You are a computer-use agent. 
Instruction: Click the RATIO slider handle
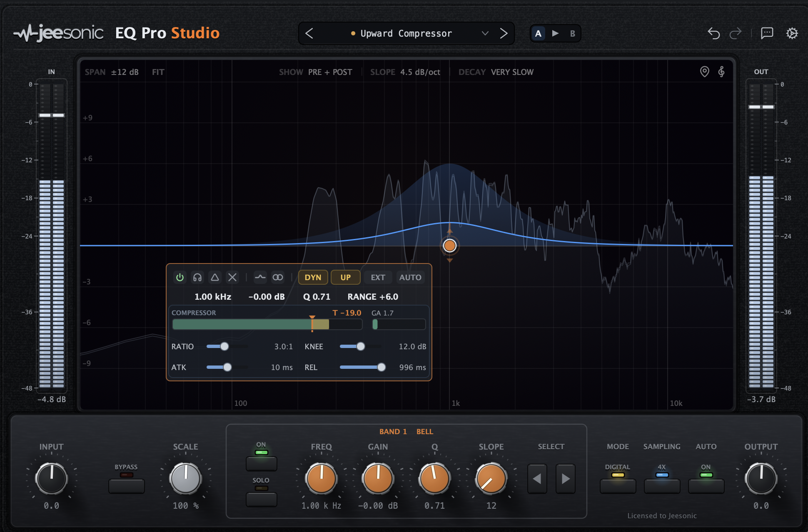[224, 346]
